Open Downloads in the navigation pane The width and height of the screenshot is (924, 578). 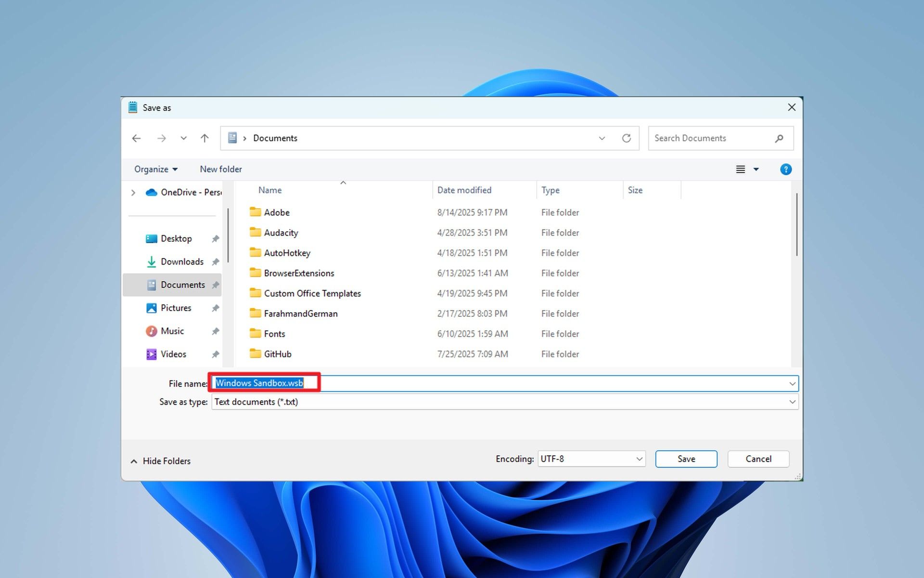[182, 262]
